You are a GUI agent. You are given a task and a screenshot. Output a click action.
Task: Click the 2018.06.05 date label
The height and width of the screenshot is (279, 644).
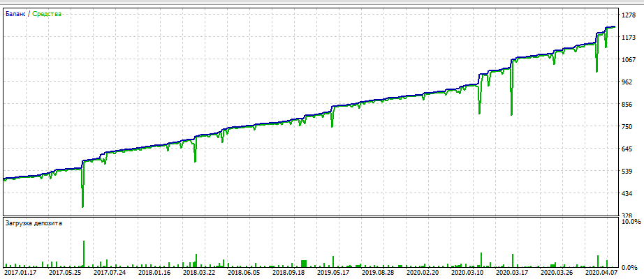(x=243, y=272)
